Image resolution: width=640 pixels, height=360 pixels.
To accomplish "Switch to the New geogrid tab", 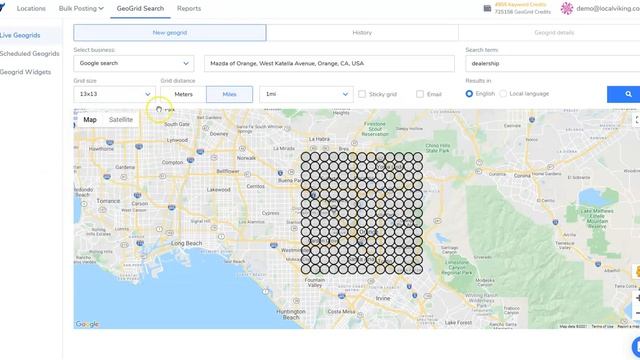I will (x=170, y=33).
